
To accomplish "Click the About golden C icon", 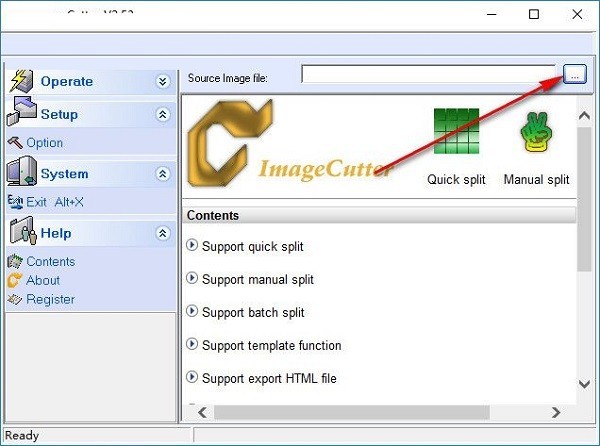I will (15, 280).
